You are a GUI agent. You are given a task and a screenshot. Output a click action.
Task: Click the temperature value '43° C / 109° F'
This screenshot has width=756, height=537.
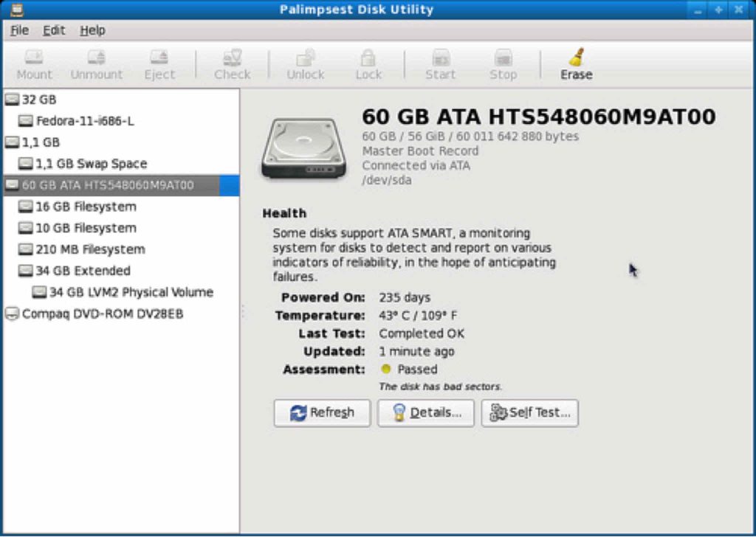click(x=418, y=316)
